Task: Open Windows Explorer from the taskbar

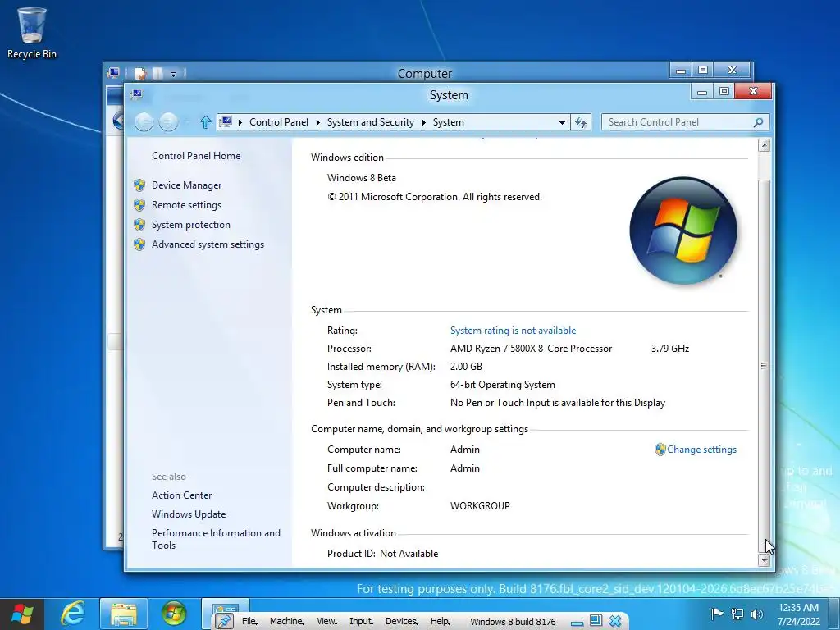Action: tap(124, 614)
